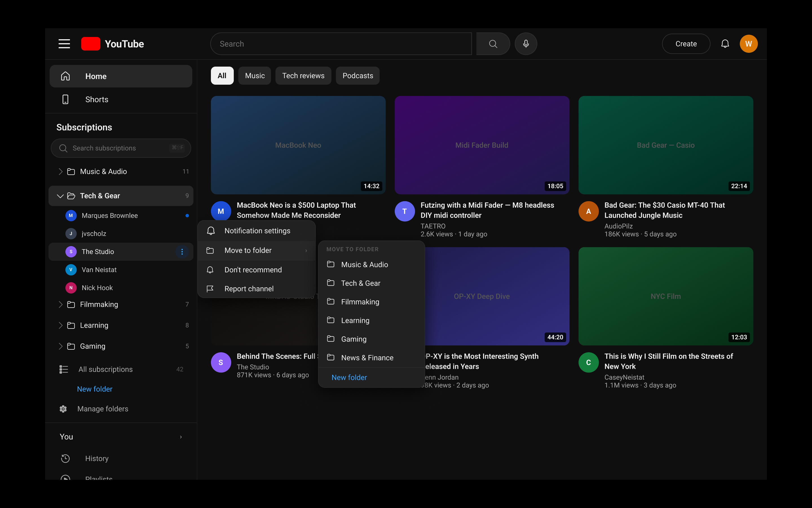This screenshot has width=812, height=508.
Task: Expand the You section chevron
Action: 181,437
